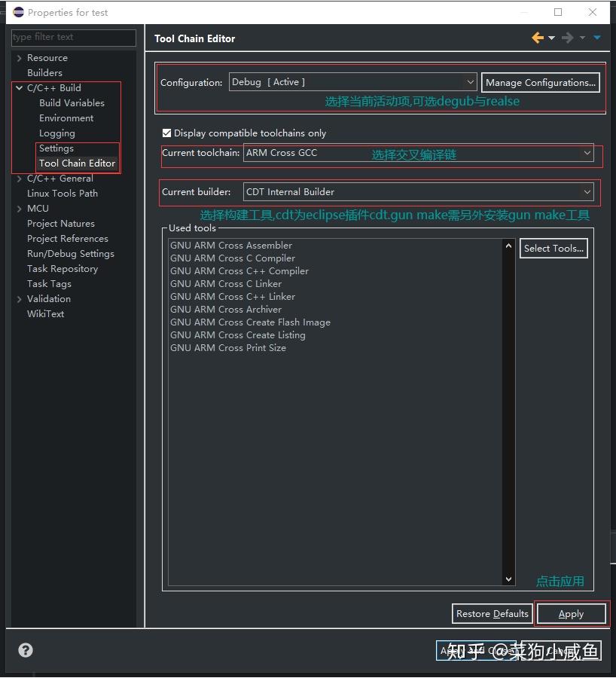
Task: Toggle the Display compatible toolchains only checkbox
Action: coord(166,133)
